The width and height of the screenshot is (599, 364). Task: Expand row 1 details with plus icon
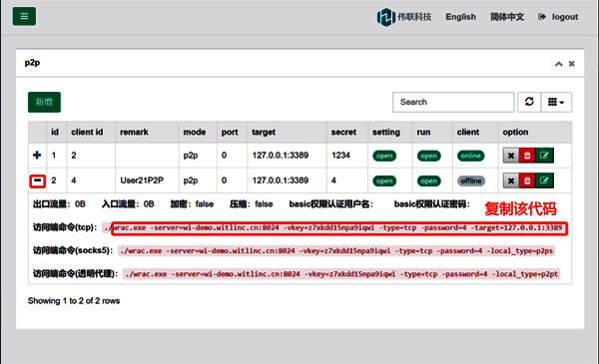click(37, 155)
